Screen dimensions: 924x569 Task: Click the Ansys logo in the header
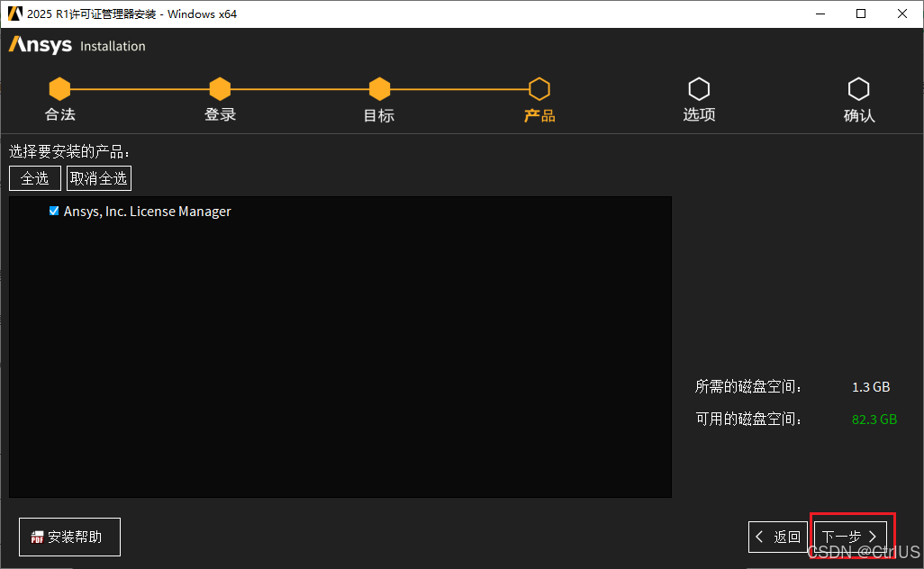[40, 45]
